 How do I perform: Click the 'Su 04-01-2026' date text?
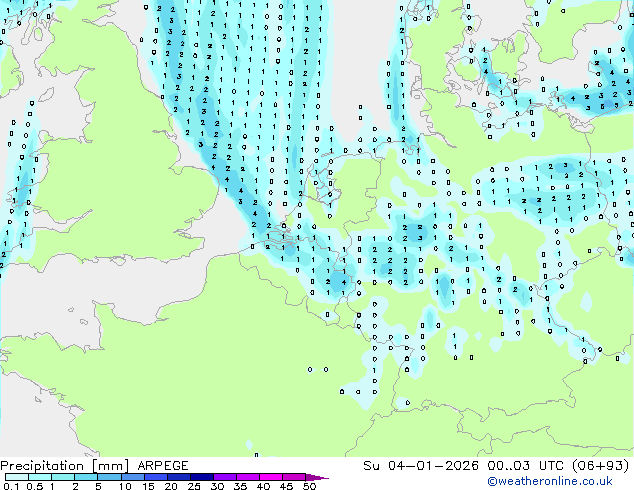[x=421, y=466]
